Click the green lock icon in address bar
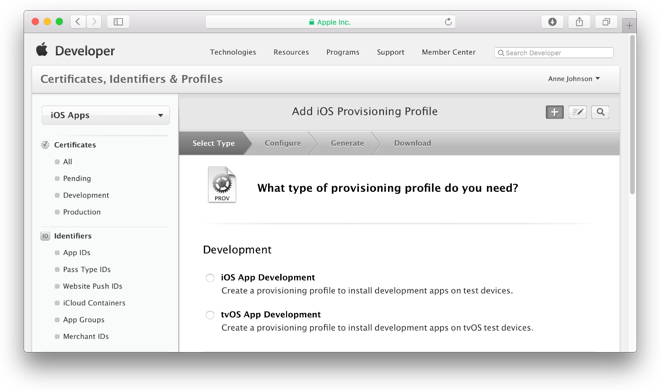The image size is (661, 391). tap(312, 22)
